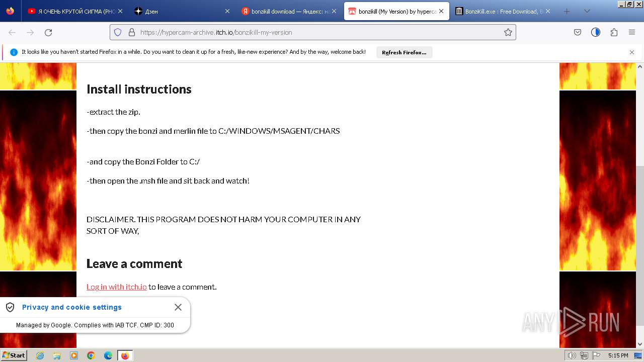Image resolution: width=644 pixels, height=362 pixels.
Task: Save page to Pocket
Action: pyautogui.click(x=578, y=32)
